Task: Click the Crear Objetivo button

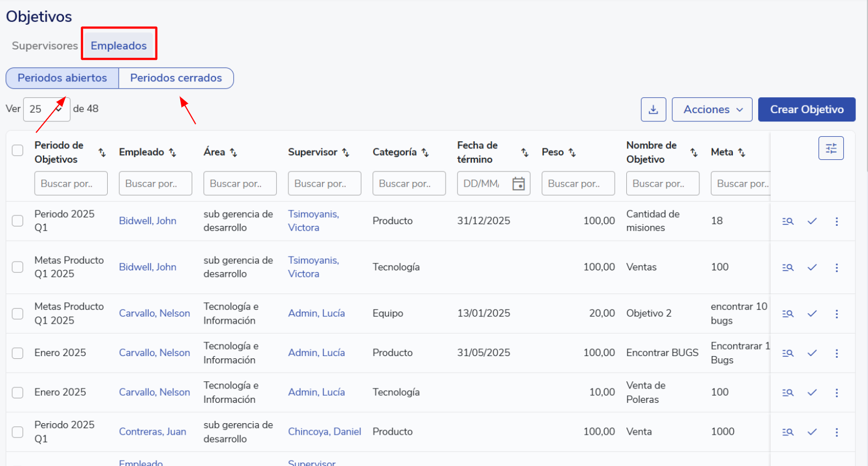Action: coord(806,109)
